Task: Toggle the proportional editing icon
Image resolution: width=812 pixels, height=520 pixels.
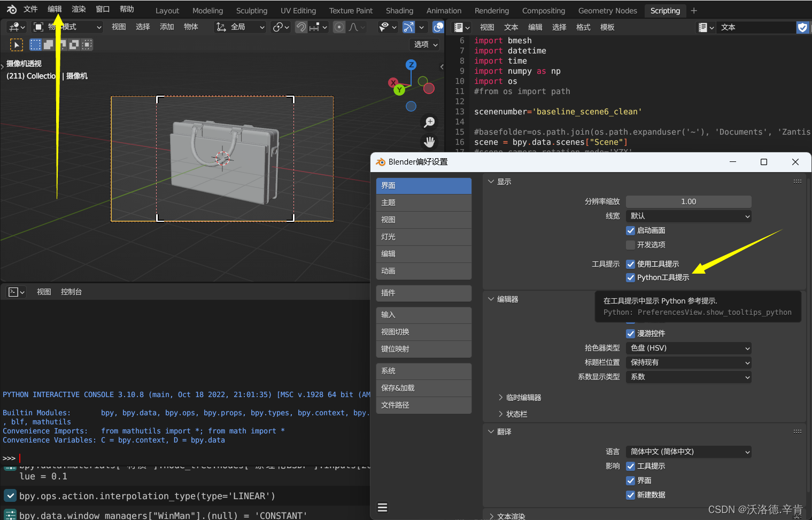Action: (339, 27)
